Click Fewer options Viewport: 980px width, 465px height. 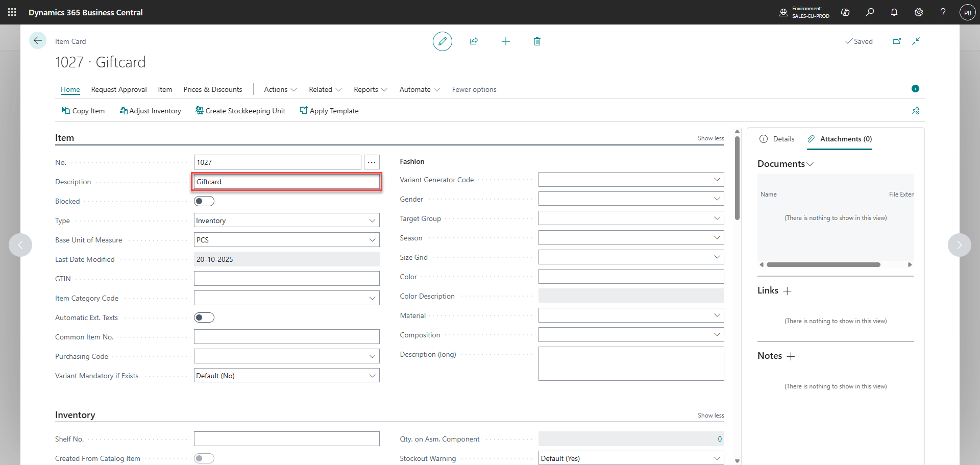click(474, 89)
